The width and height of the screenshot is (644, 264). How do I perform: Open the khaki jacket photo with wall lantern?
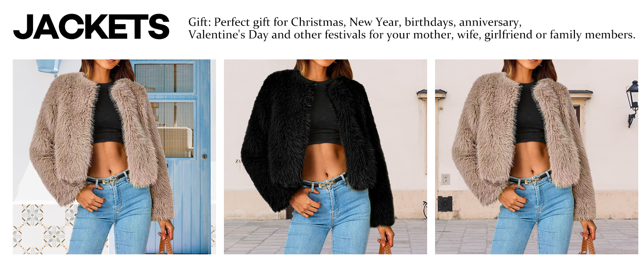(x=537, y=157)
